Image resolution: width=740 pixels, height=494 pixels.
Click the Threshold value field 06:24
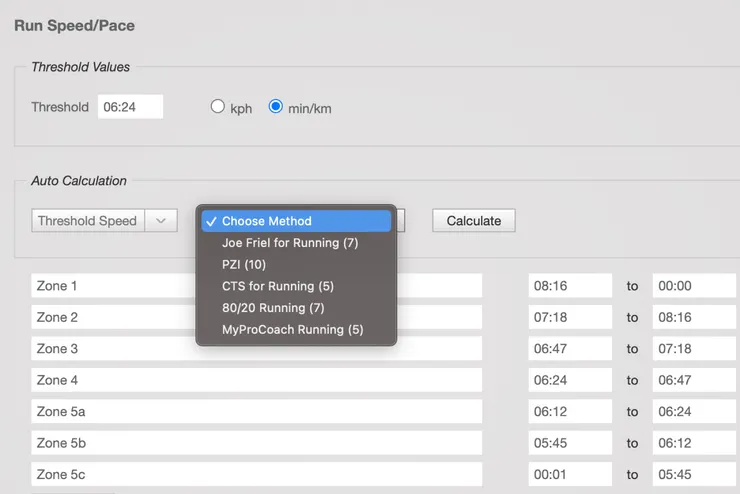(x=130, y=107)
